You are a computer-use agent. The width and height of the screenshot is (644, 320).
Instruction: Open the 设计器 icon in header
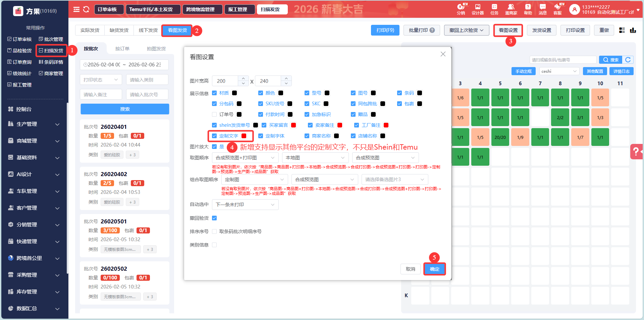pyautogui.click(x=478, y=9)
